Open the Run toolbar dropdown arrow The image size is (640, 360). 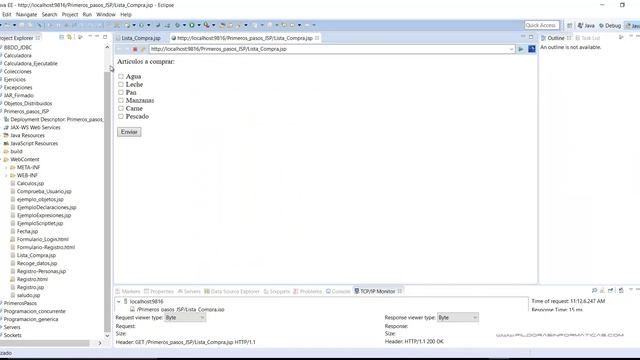coord(199,25)
